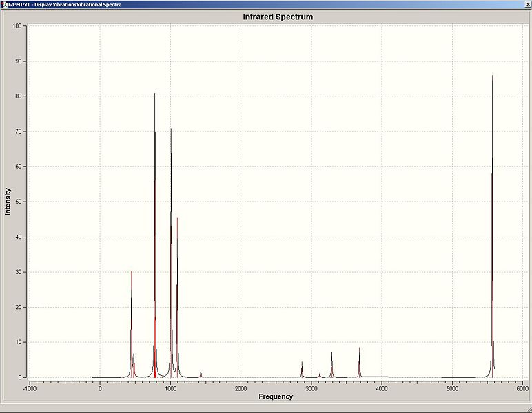The width and height of the screenshot is (532, 413).
Task: Click the '6000' tick label on frequency axis
Action: 523,388
